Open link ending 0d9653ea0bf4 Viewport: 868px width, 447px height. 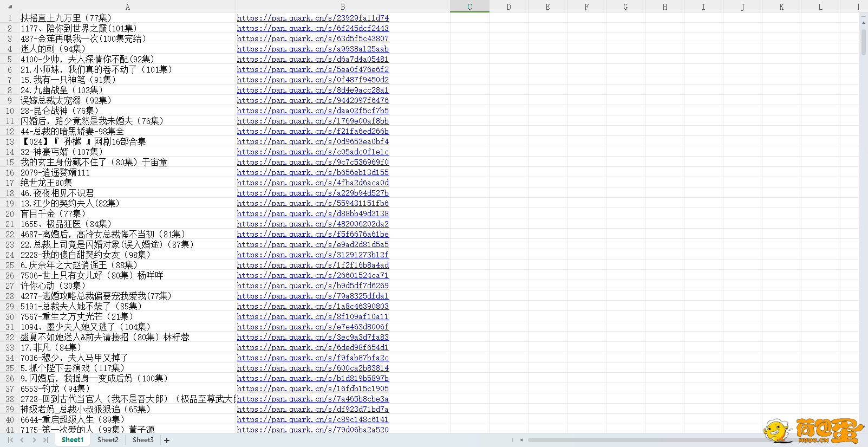(x=313, y=141)
